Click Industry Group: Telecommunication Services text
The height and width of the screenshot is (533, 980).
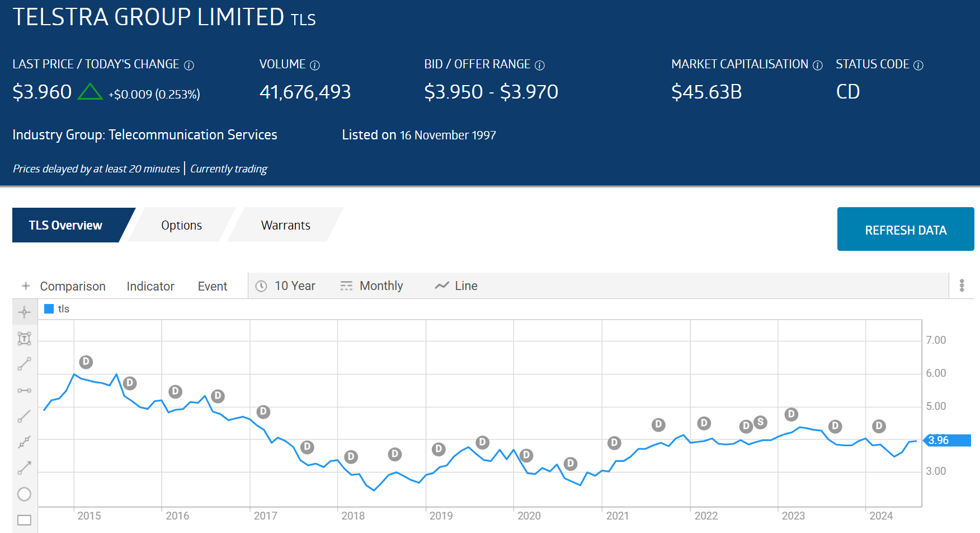pos(145,135)
